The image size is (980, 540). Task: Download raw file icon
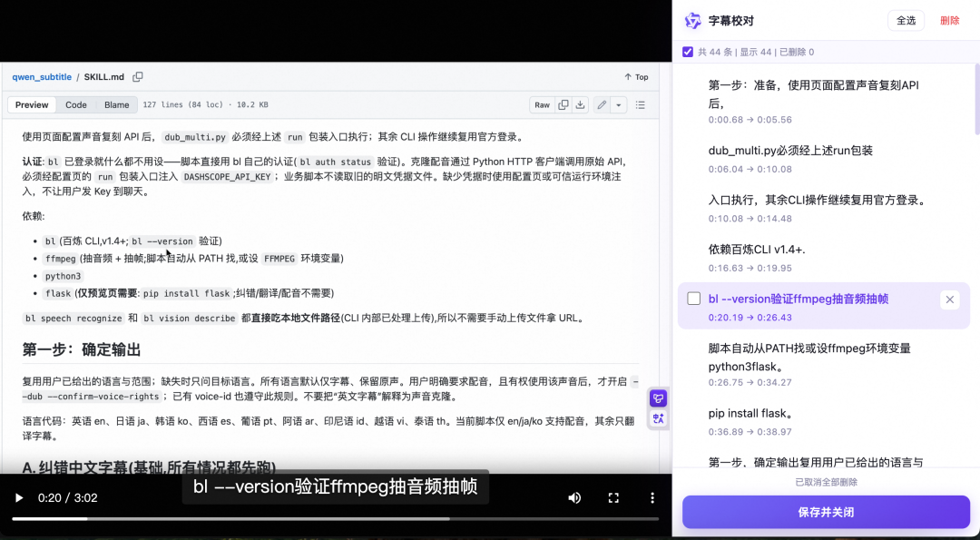coord(580,105)
